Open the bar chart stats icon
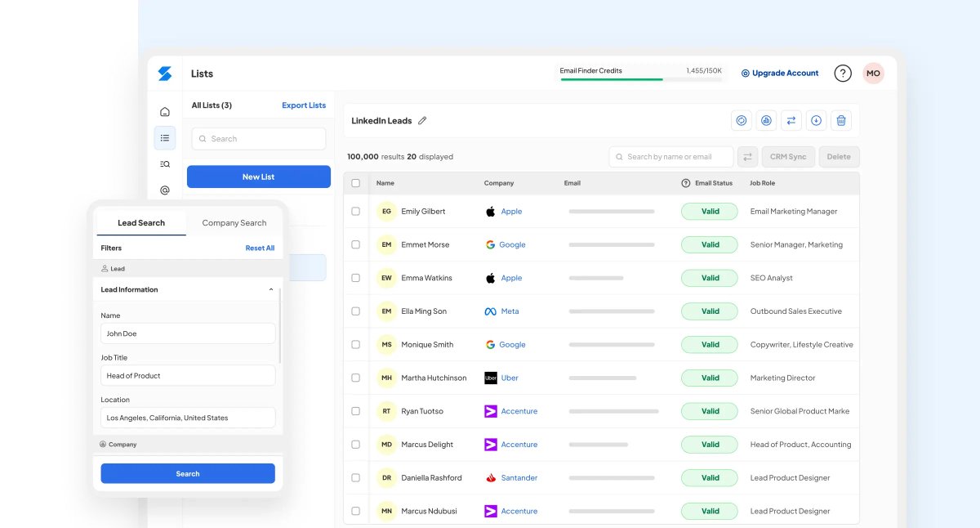This screenshot has height=528, width=980. click(766, 120)
